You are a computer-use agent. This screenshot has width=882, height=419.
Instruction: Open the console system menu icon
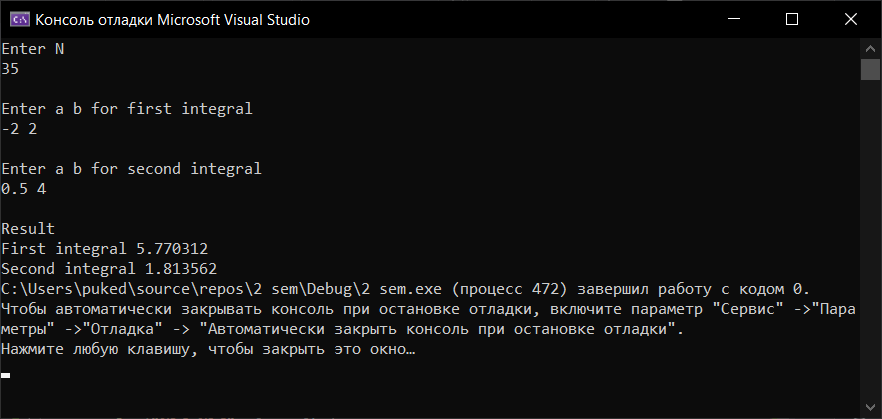pos(17,19)
